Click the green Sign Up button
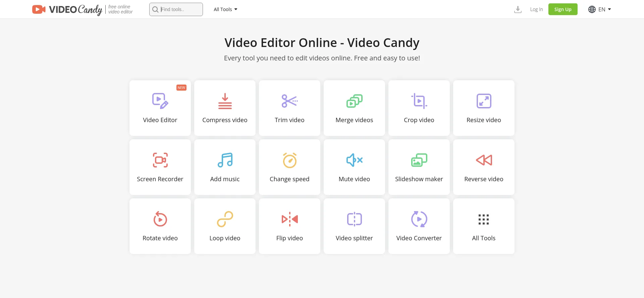Viewport: 644px width, 298px height. pos(563,9)
